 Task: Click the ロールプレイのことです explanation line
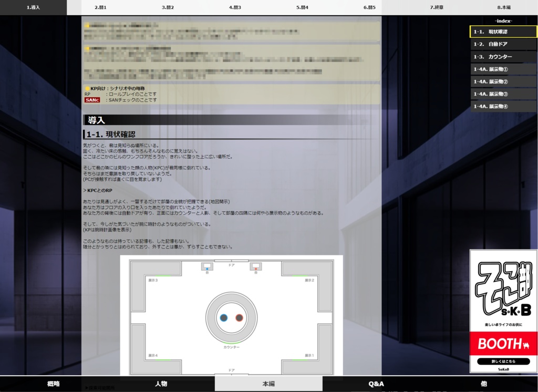click(132, 94)
